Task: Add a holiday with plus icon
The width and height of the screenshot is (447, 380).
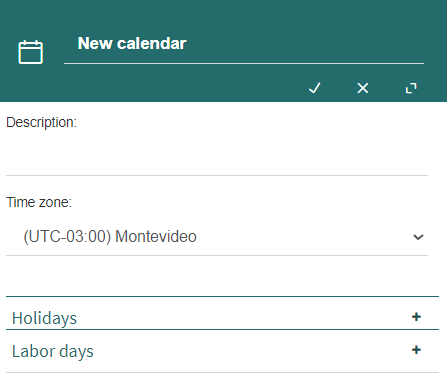Action: [416, 316]
